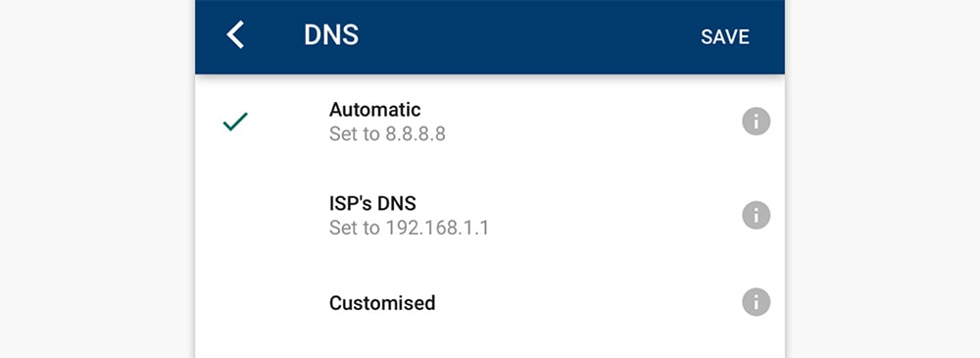Click the DNS page title
Viewport: 980px width, 358px height.
click(x=331, y=35)
